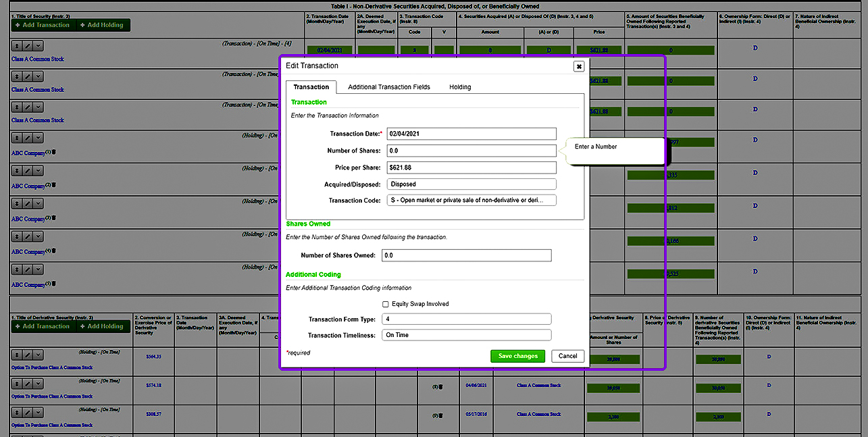868x437 pixels.
Task: Open the Transaction Form Type dropdown
Action: [x=466, y=319]
